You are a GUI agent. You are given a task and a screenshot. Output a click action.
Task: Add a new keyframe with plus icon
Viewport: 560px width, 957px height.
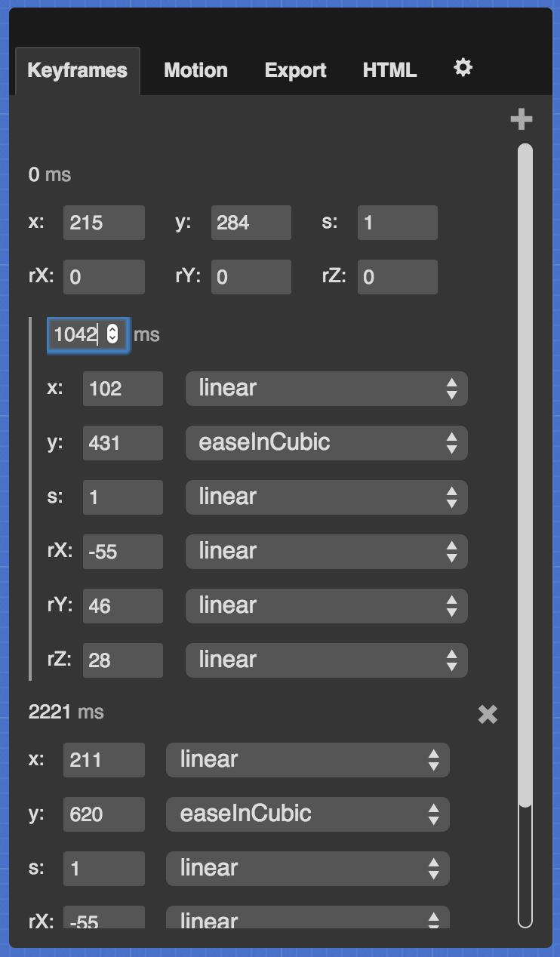click(522, 119)
